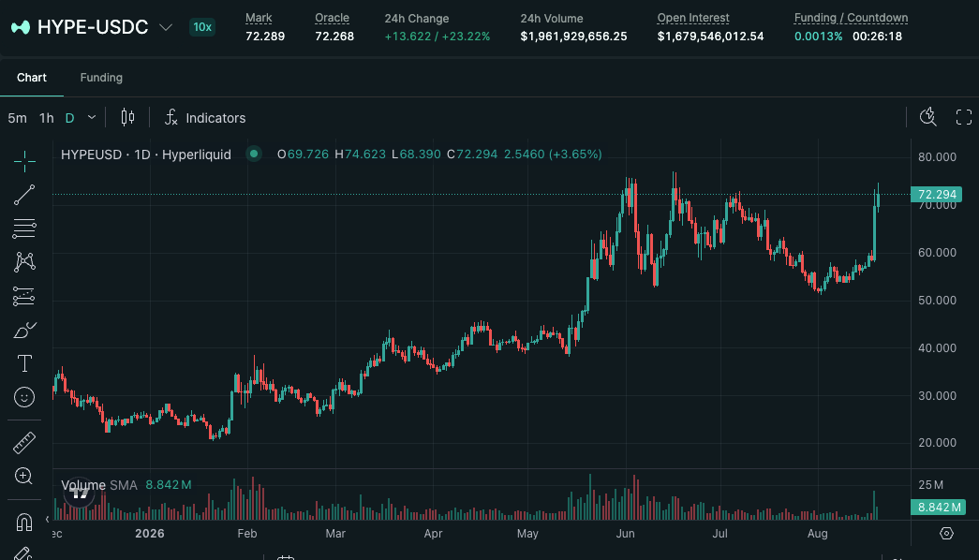This screenshot has width=979, height=560.
Task: Click the Aug label on time axis
Action: click(817, 533)
